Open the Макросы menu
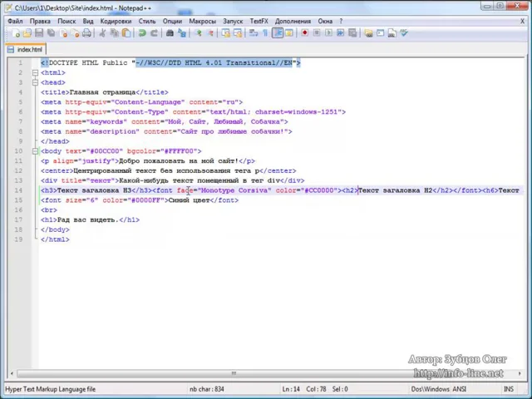The height and width of the screenshot is (399, 532). click(202, 21)
